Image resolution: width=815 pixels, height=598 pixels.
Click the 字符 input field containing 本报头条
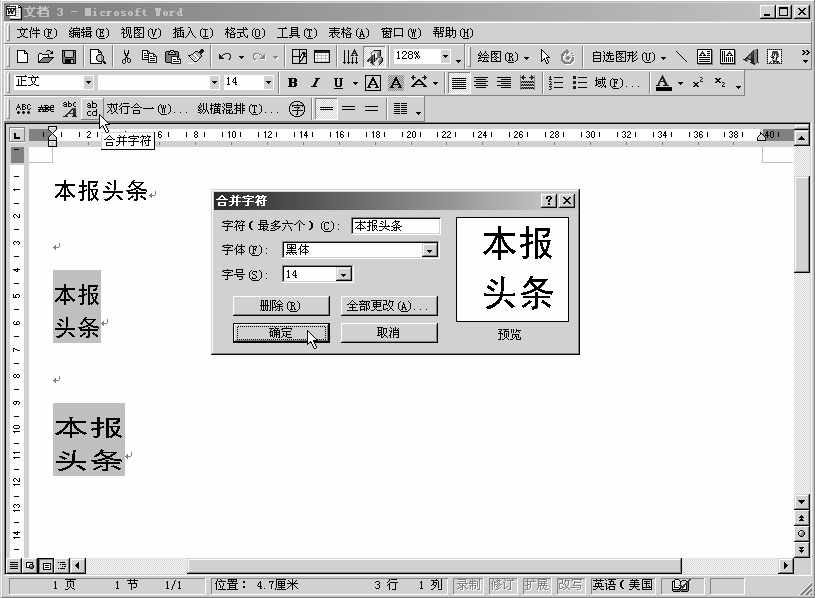click(395, 225)
